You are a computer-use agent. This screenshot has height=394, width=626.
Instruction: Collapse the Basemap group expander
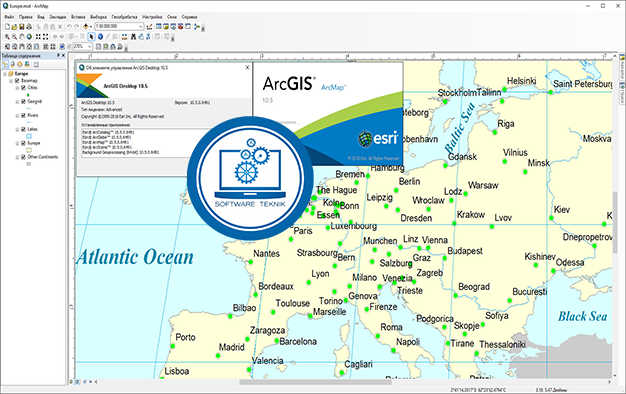(11, 81)
